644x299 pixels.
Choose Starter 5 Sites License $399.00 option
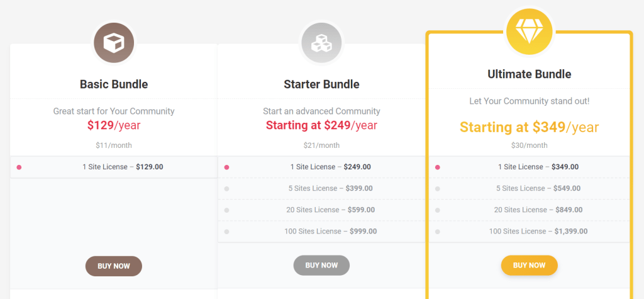[x=321, y=188]
